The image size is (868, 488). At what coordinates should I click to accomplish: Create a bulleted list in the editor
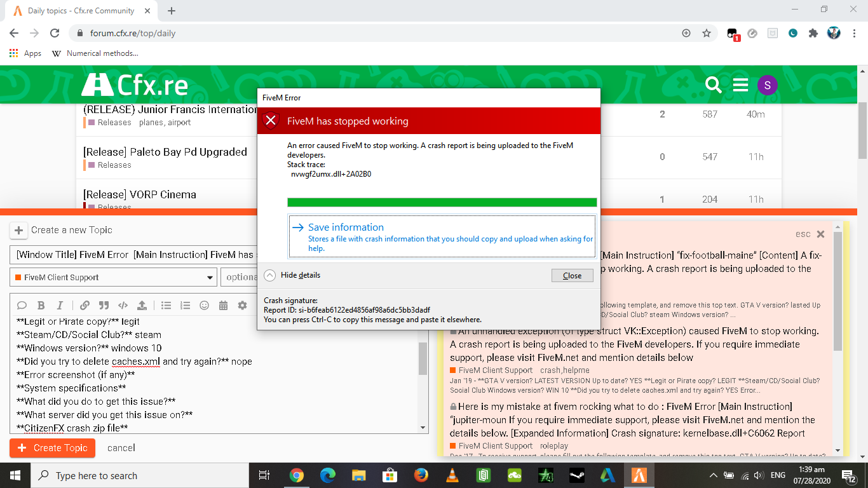pos(166,306)
